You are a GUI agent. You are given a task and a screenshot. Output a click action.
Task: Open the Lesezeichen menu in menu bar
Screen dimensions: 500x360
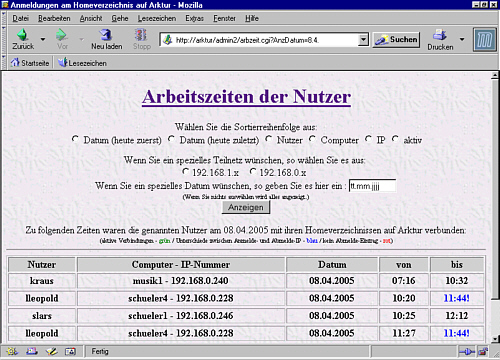157,18
